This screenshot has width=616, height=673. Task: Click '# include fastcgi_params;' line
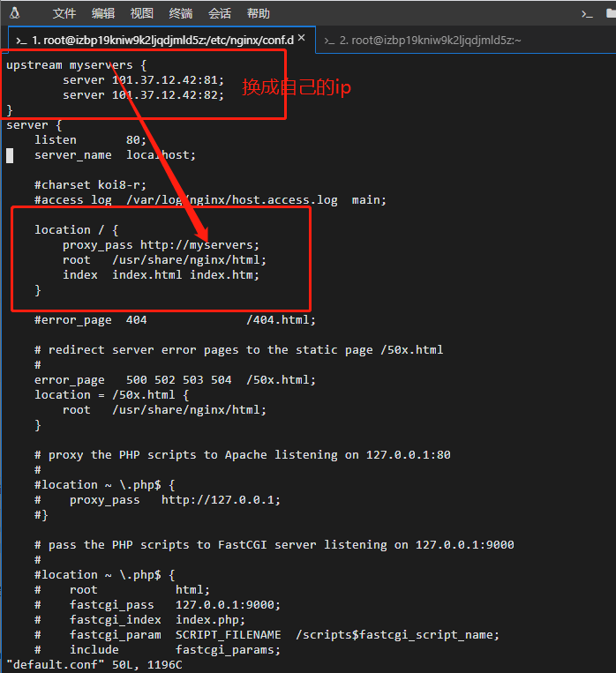tap(157, 650)
